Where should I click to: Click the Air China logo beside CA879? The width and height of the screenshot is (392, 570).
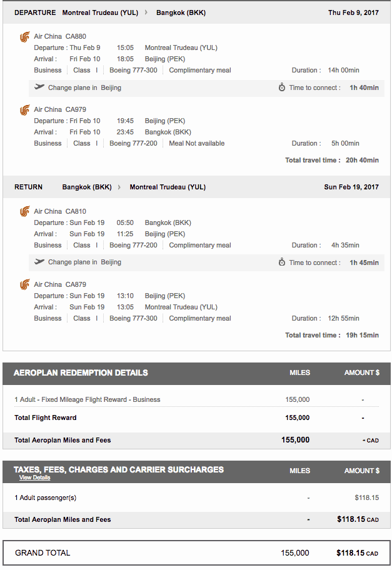coord(24,285)
